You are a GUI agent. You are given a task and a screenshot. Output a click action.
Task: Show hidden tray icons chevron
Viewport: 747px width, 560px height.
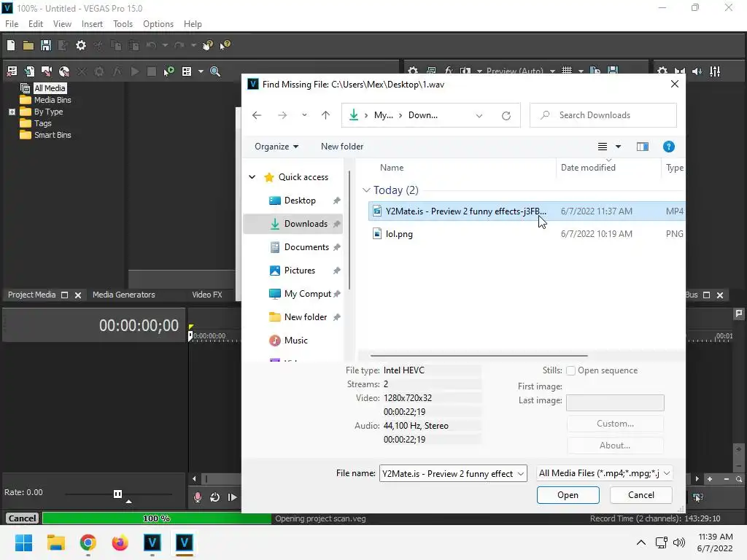[x=641, y=542]
